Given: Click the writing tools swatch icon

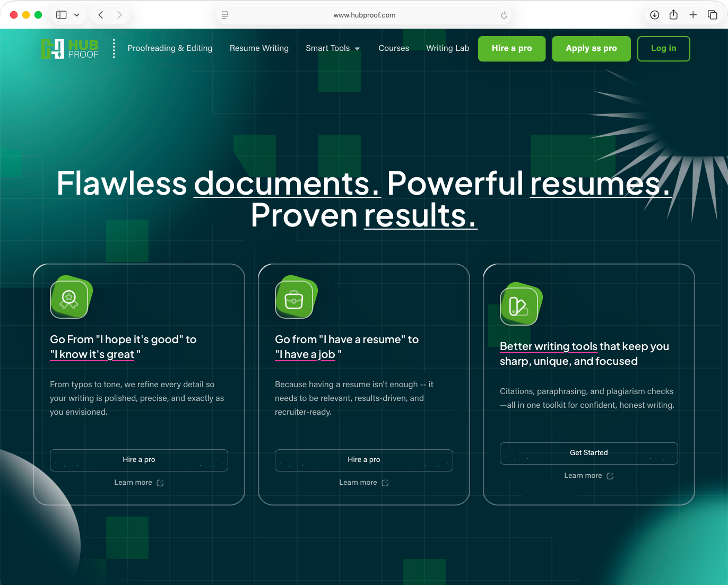Looking at the screenshot, I should (x=518, y=307).
